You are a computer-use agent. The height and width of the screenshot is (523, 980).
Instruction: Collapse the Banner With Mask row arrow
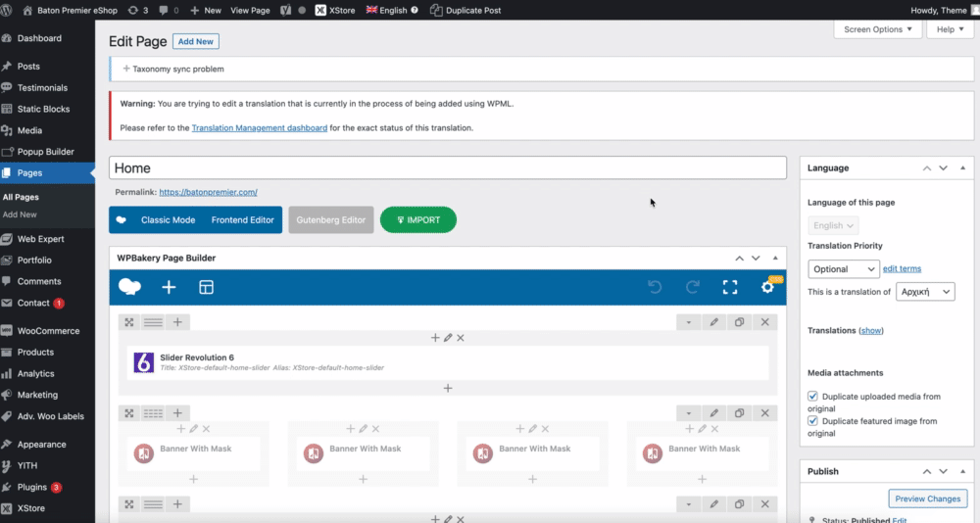[689, 413]
